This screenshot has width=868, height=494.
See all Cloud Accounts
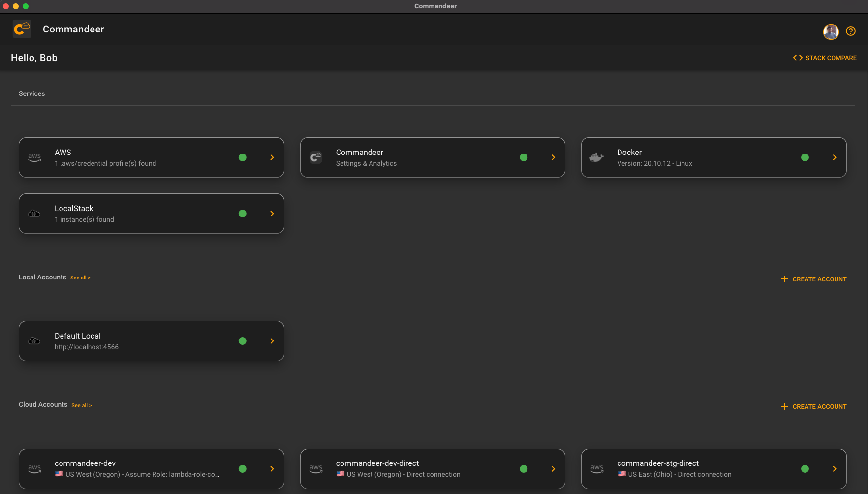[81, 405]
